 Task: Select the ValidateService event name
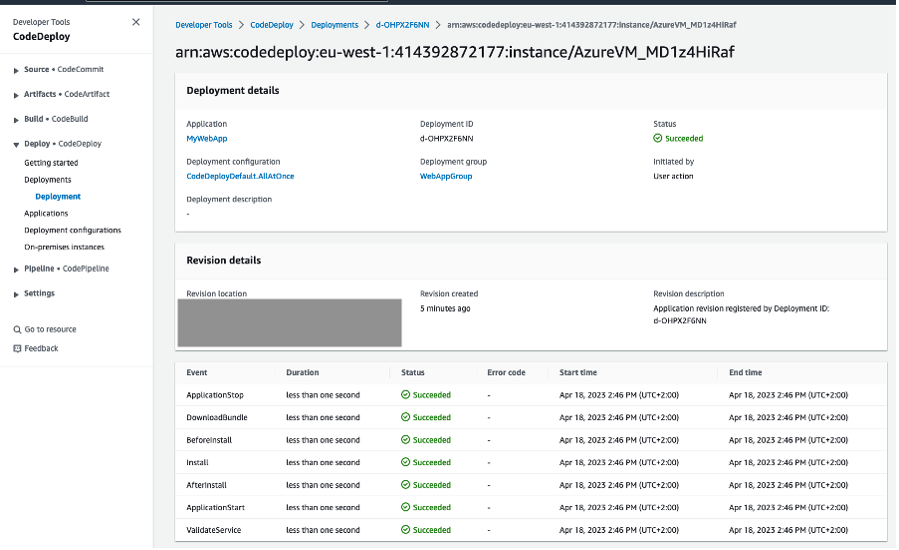214,531
